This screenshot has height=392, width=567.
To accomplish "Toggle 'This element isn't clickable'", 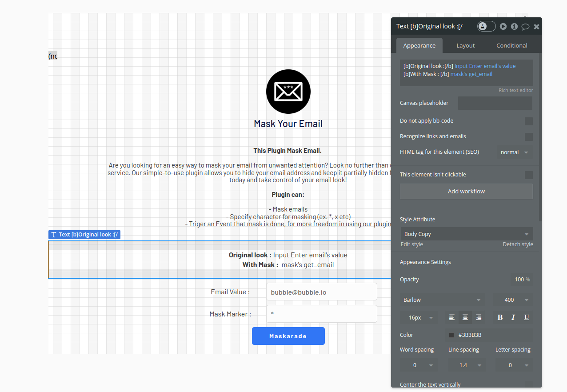I will click(x=529, y=175).
